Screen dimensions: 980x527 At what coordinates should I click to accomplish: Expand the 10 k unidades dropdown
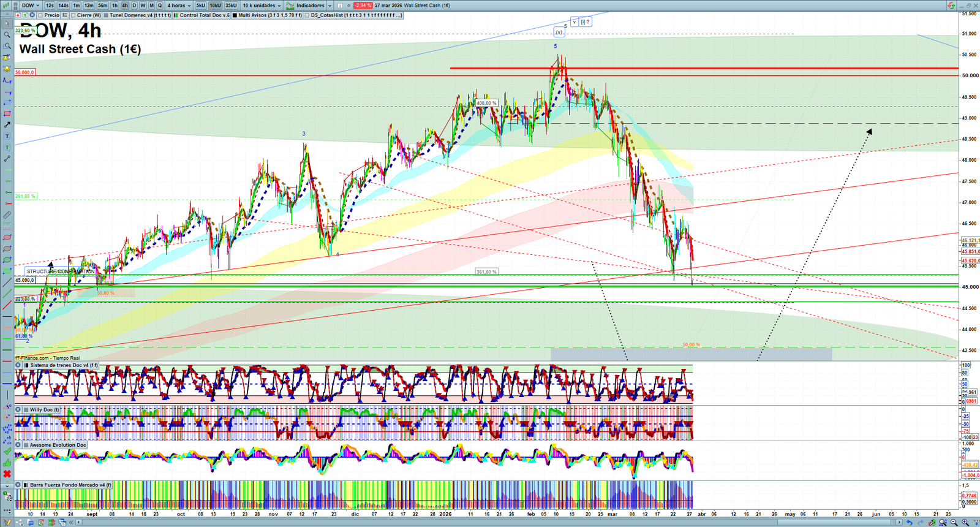(262, 6)
